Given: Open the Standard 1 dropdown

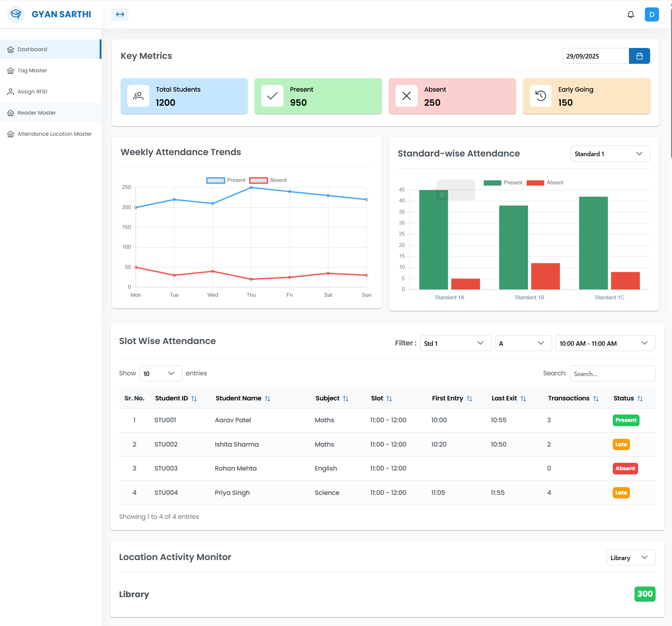Looking at the screenshot, I should (610, 154).
